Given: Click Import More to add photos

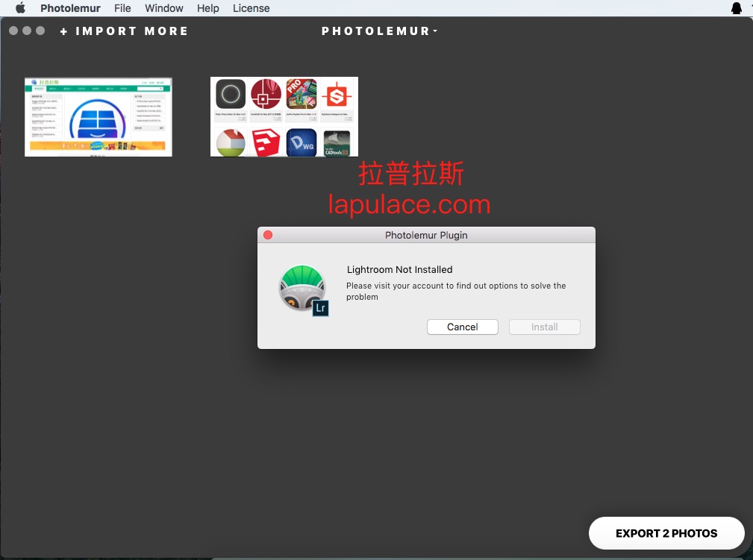Looking at the screenshot, I should coord(124,31).
